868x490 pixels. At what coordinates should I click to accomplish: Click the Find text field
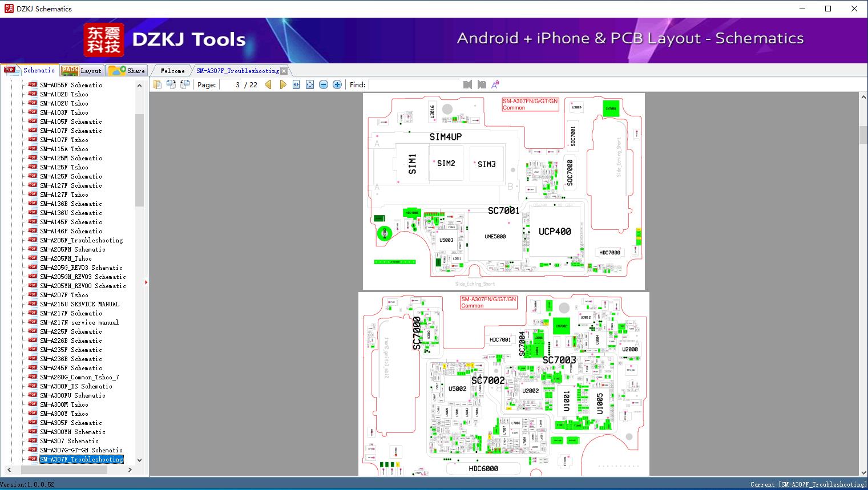414,84
